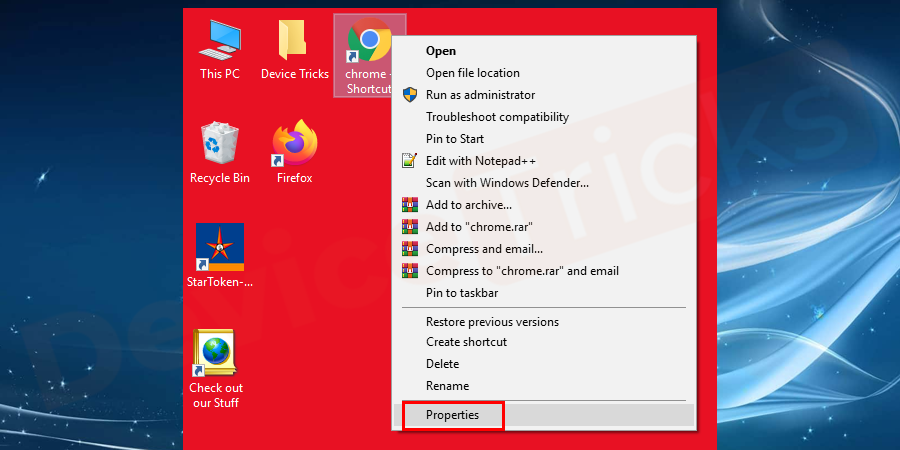Image resolution: width=900 pixels, height=450 pixels.
Task: Click the "StarToken-..." label text
Action: (x=220, y=282)
